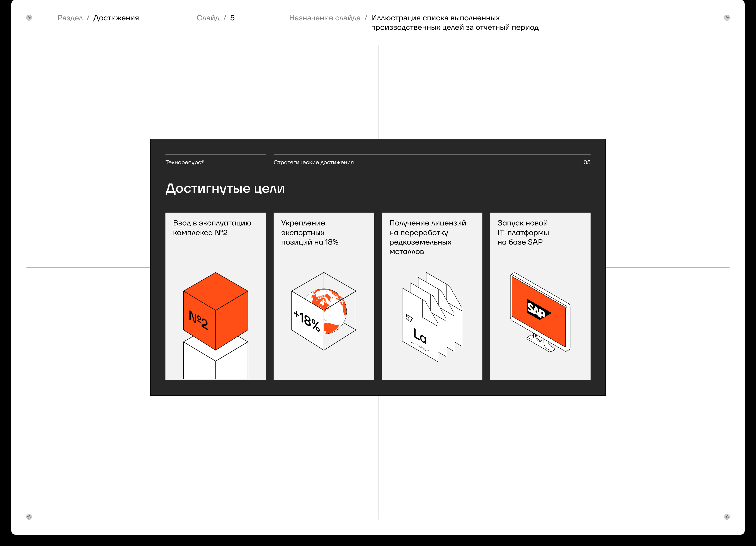This screenshot has height=546, width=756.
Task: Click the 'Достижения' section name in header
Action: coord(116,18)
